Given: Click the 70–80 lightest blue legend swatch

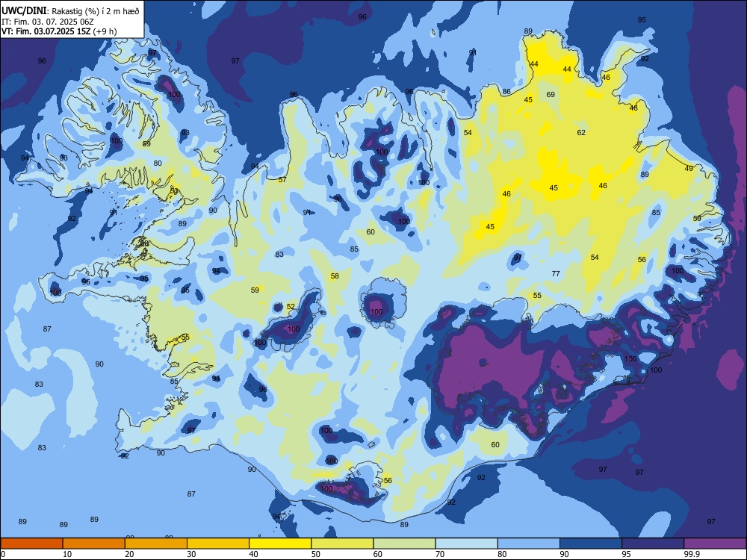Looking at the screenshot, I should (x=467, y=544).
